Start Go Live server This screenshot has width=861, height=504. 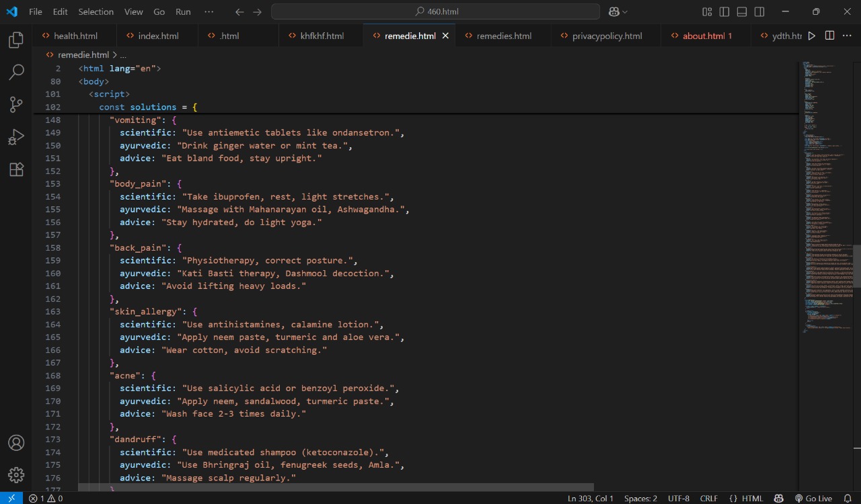(813, 498)
